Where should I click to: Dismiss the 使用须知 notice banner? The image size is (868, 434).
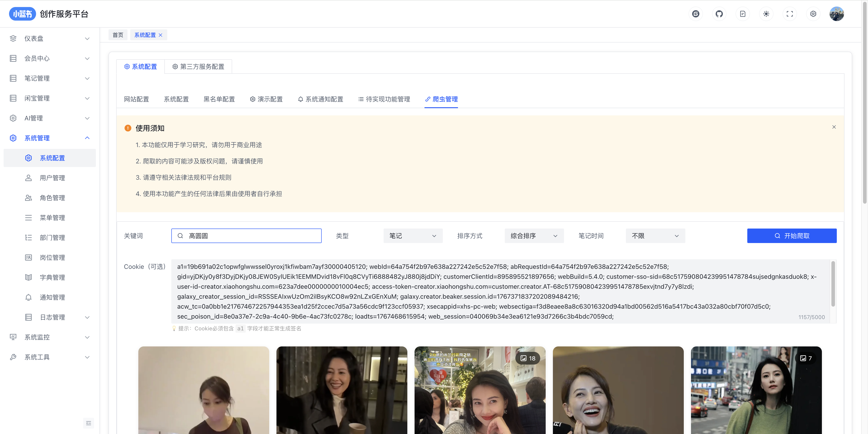[834, 127]
